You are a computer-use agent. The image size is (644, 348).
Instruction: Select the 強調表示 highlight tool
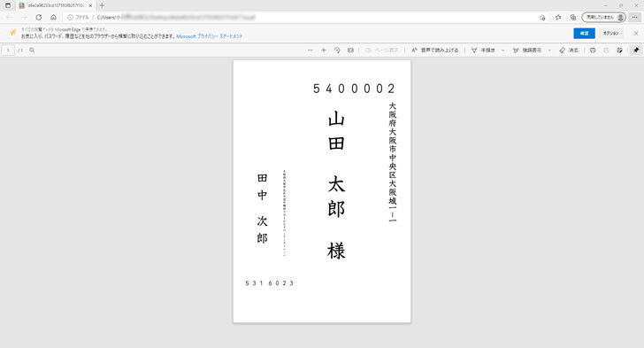[527, 50]
